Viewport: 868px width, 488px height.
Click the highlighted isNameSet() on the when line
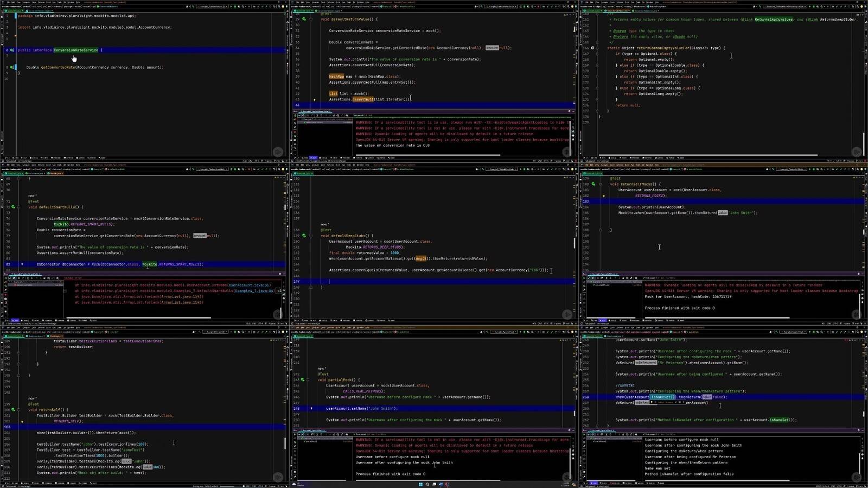coord(663,397)
